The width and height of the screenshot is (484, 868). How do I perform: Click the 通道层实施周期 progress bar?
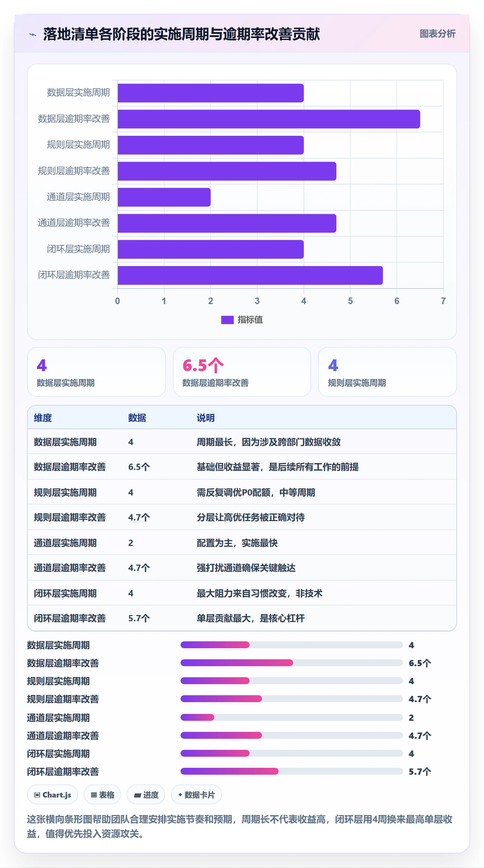pos(292,717)
